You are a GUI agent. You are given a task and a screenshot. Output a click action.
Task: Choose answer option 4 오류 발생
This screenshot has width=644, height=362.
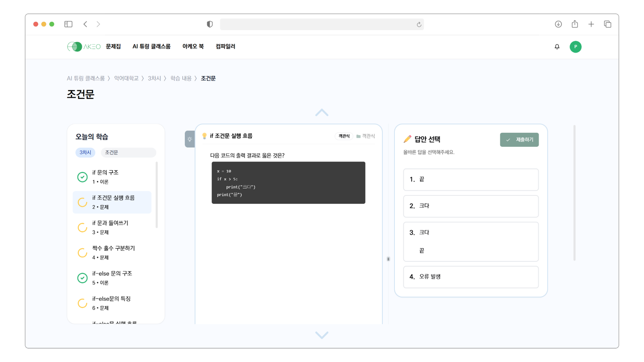point(471,277)
